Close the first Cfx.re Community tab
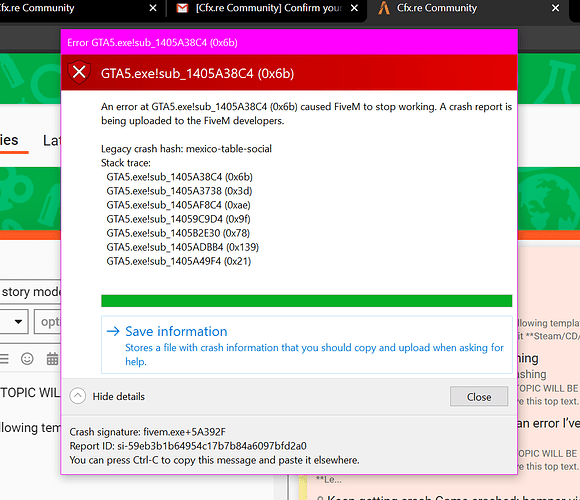 tap(153, 8)
